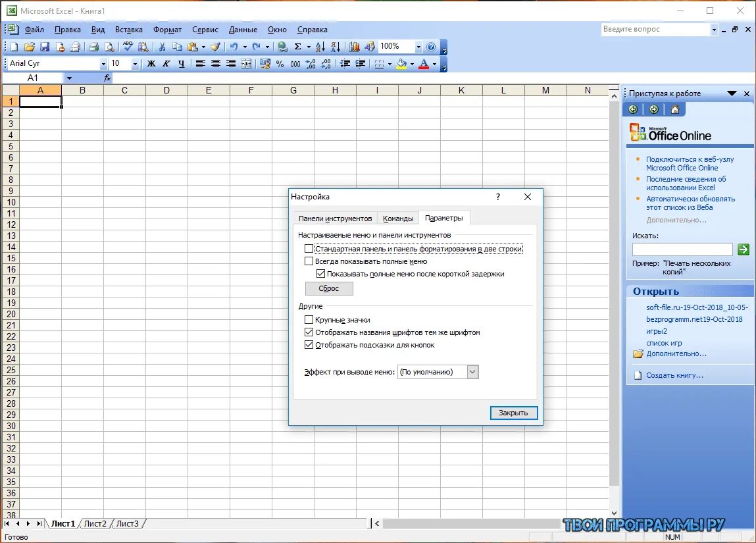Click Merge and Center cells icon
The height and width of the screenshot is (543, 756).
(x=246, y=64)
